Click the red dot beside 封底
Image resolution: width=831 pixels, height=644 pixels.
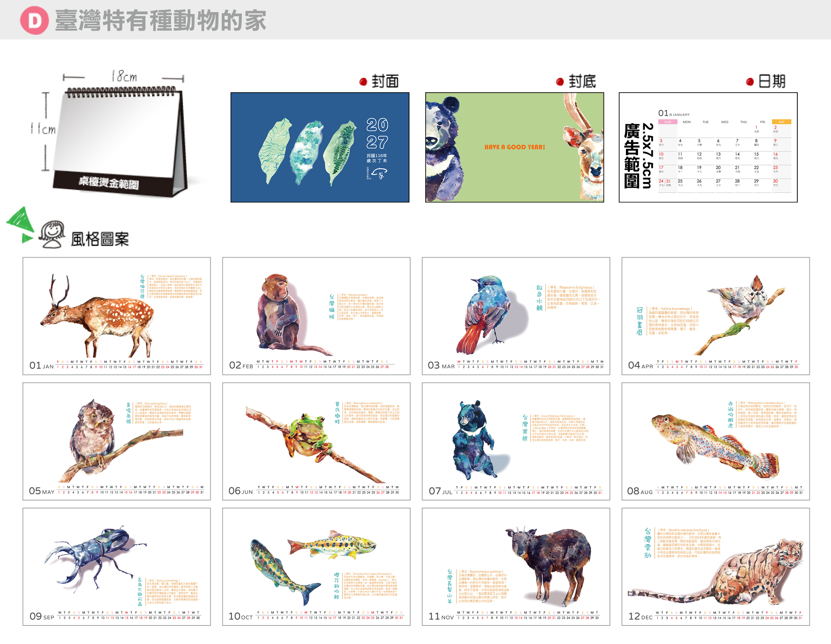click(560, 82)
